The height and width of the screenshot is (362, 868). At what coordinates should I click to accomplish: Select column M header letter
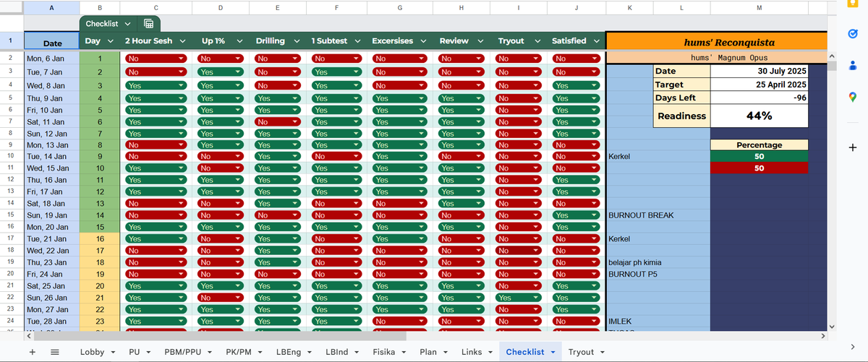(x=759, y=7)
